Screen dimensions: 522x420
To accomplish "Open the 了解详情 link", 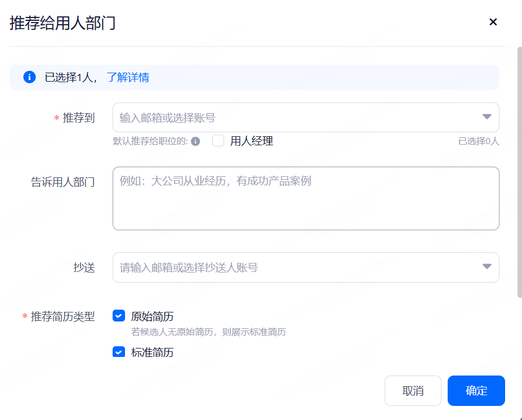I will click(128, 78).
